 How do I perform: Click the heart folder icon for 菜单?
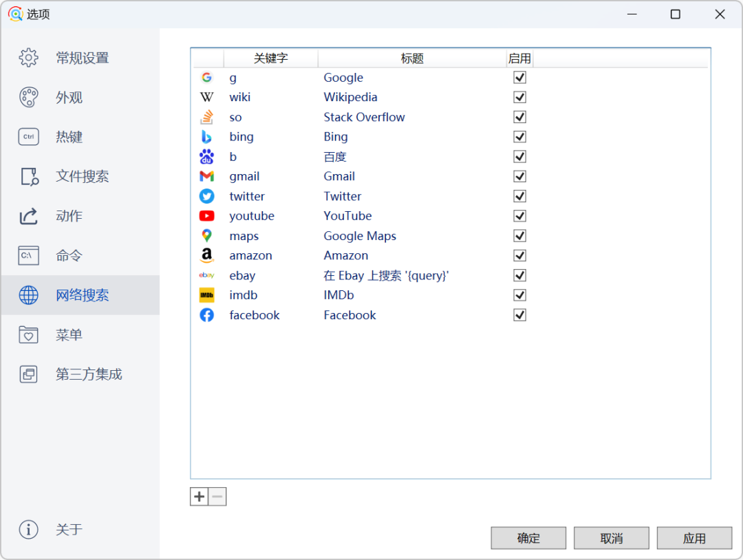[x=28, y=334]
